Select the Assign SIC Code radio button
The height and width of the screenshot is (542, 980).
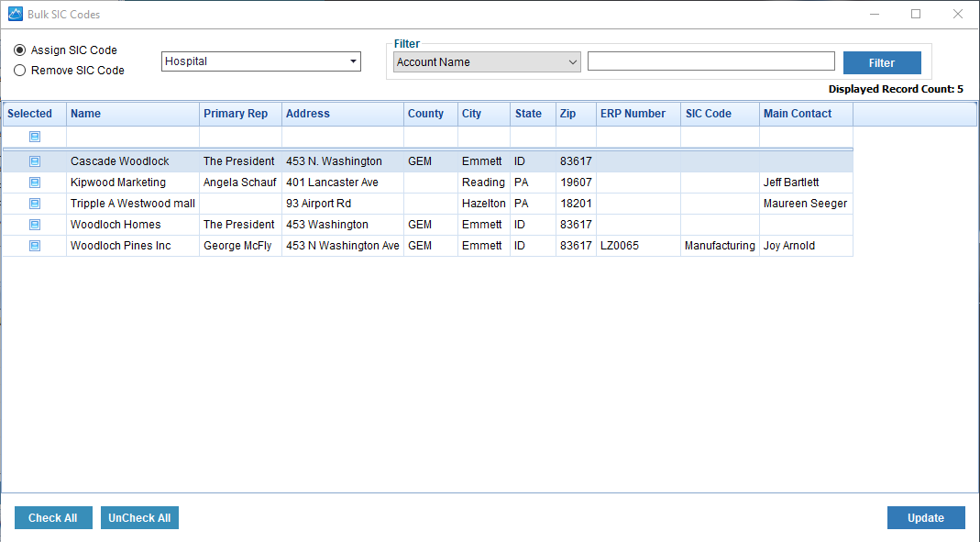[20, 50]
